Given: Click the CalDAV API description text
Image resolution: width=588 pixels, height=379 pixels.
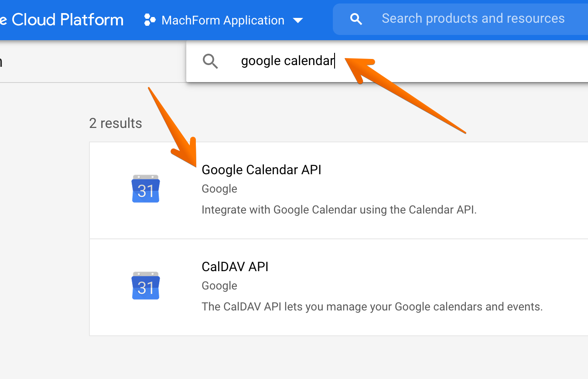Looking at the screenshot, I should click(372, 307).
